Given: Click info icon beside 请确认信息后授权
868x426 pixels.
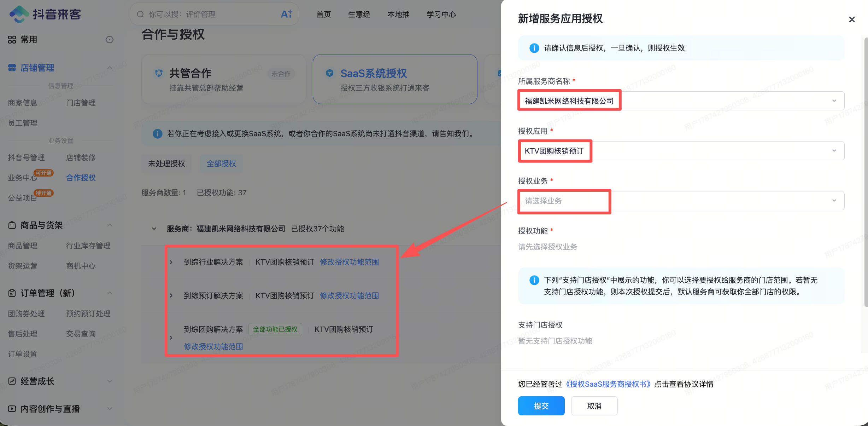Looking at the screenshot, I should [x=534, y=48].
